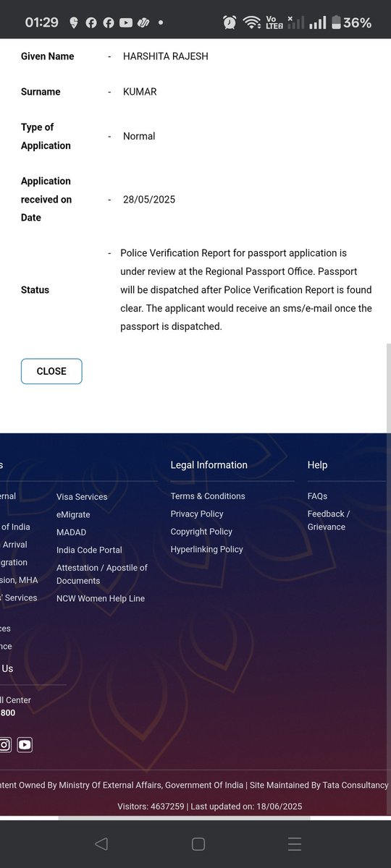This screenshot has width=391, height=868.
Task: Tap the Wi-Fi status icon
Action: click(x=252, y=22)
